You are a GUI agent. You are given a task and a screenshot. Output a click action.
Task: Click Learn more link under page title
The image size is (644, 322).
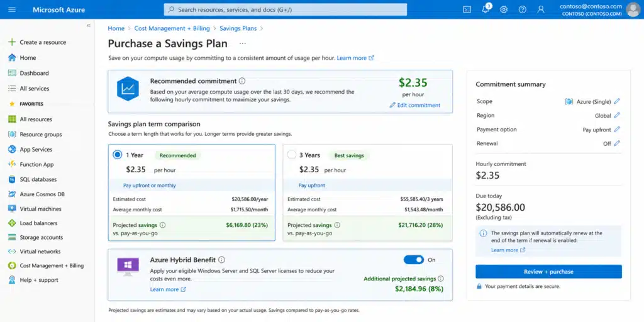[355, 58]
